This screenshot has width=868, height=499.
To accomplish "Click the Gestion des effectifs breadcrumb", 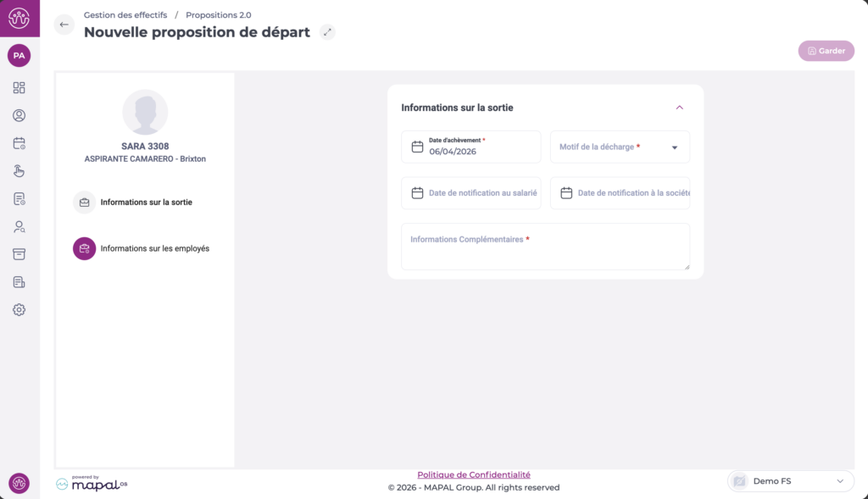I will 125,15.
